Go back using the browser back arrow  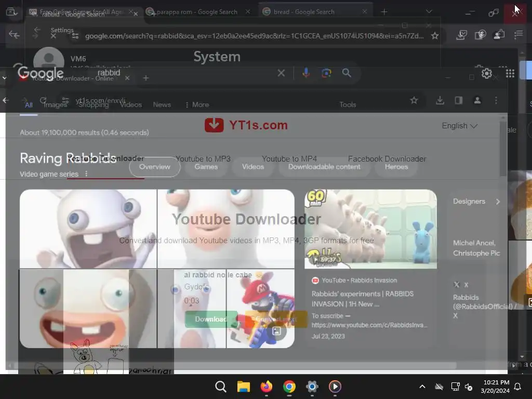[x=14, y=34]
